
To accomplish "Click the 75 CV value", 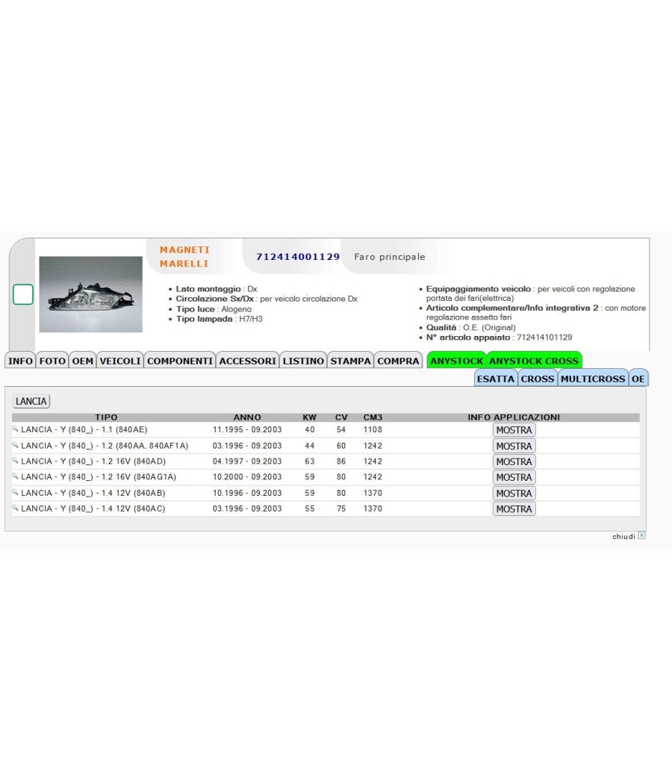I will pos(341,508).
